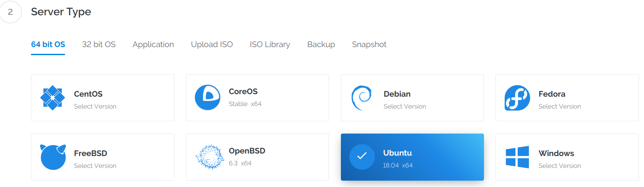Click the FreeBSD daemon logo icon
The width and height of the screenshot is (644, 187).
pyautogui.click(x=53, y=157)
